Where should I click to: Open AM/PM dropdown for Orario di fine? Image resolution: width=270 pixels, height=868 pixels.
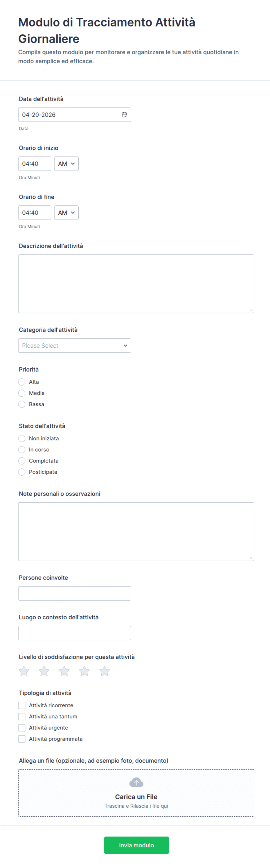tap(66, 213)
